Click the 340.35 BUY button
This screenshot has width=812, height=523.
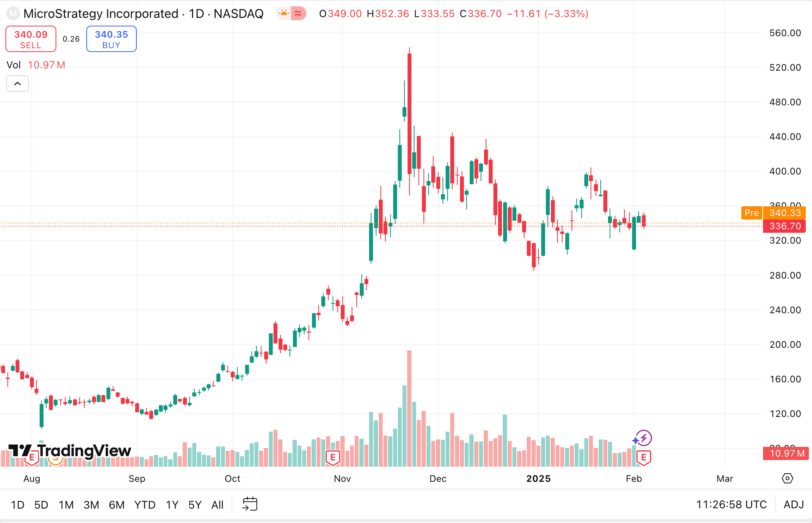coord(111,39)
